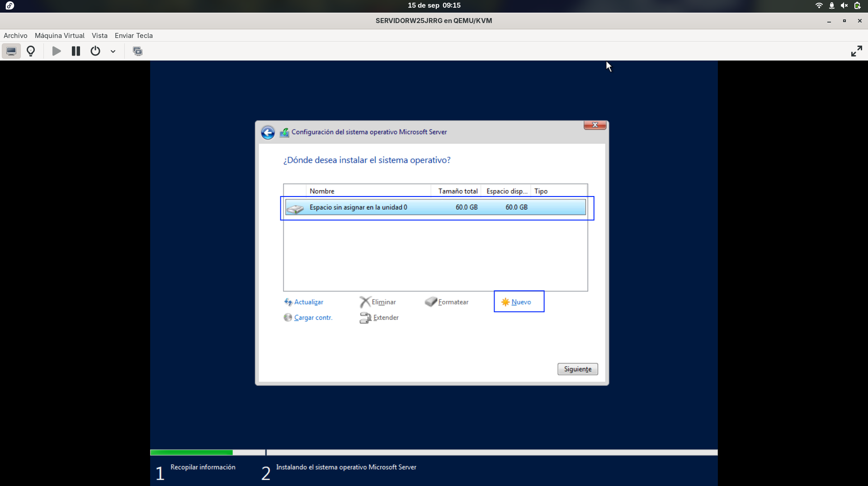868x486 pixels.
Task: Click the muted volume icon
Action: point(844,5)
